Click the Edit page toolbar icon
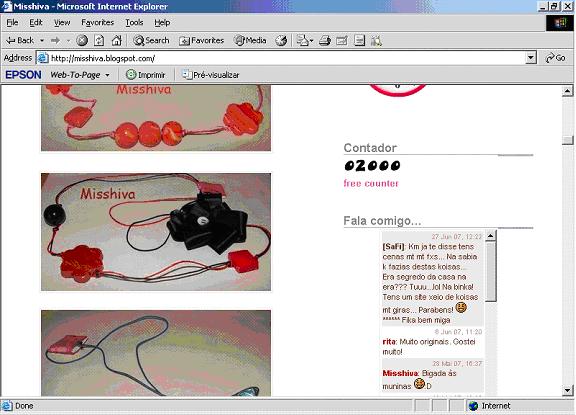Screen dimensions: 576x415 [342, 40]
